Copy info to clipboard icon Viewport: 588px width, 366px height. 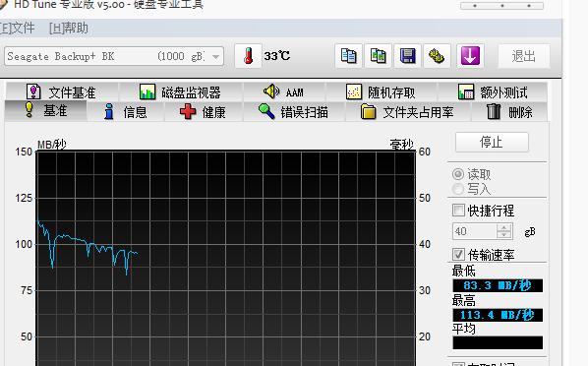[348, 56]
